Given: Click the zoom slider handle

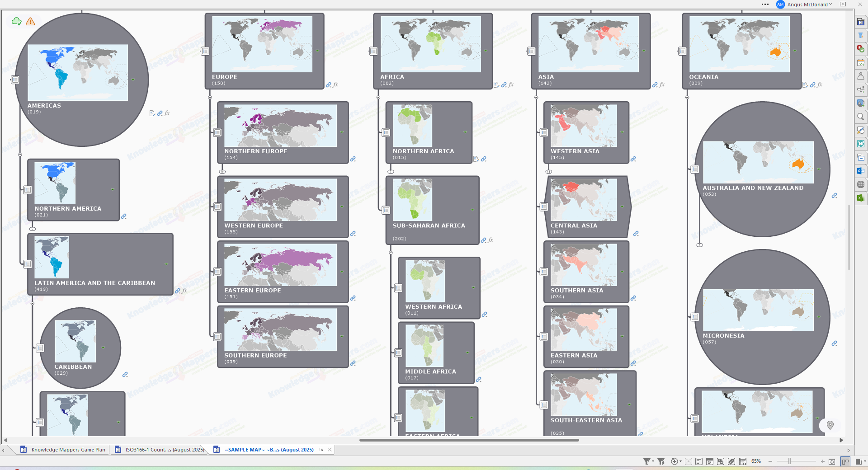Looking at the screenshot, I should click(x=789, y=461).
